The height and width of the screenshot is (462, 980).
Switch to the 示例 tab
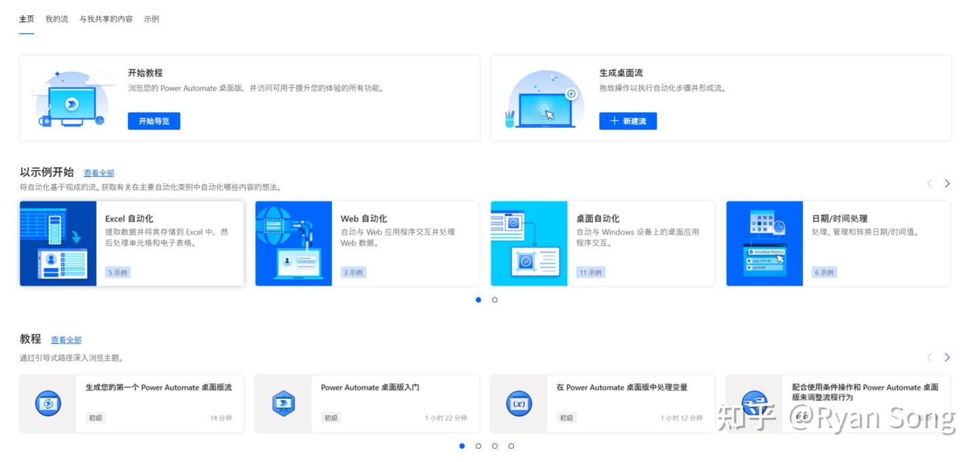click(152, 19)
